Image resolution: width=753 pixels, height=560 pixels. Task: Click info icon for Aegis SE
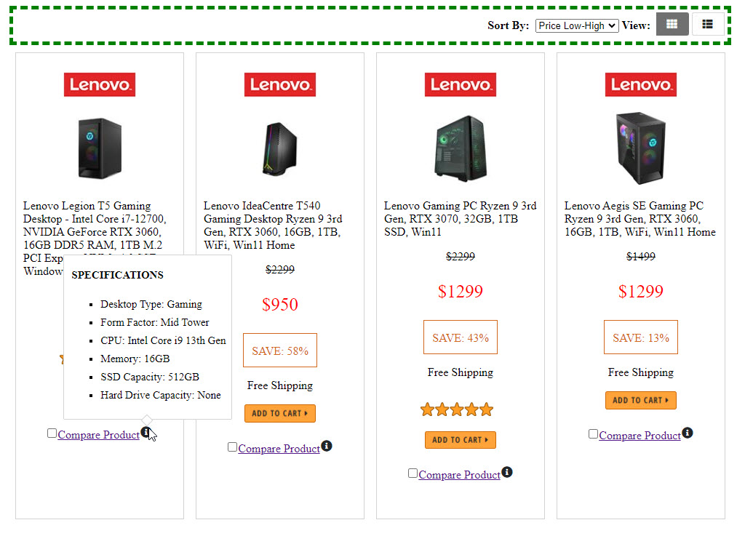click(x=688, y=433)
